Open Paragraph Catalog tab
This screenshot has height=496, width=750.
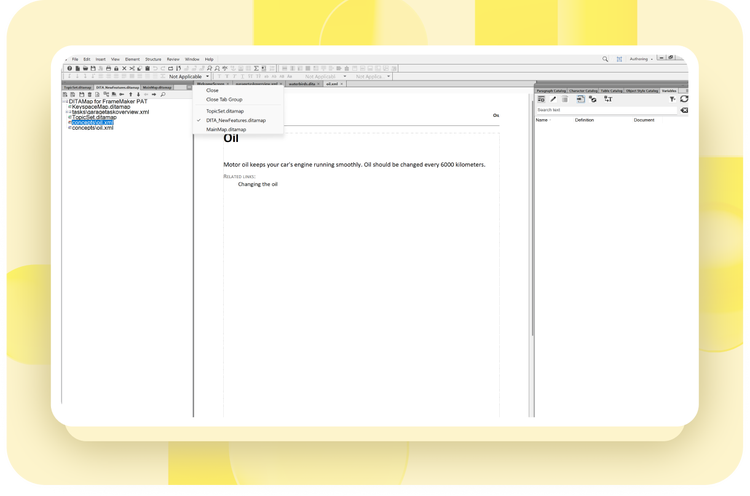pyautogui.click(x=551, y=91)
